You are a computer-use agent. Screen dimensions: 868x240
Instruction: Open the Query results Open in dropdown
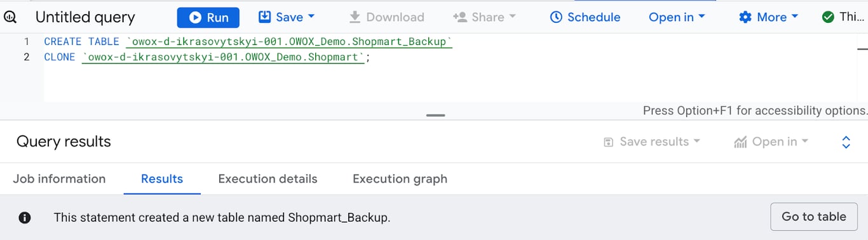pyautogui.click(x=771, y=142)
